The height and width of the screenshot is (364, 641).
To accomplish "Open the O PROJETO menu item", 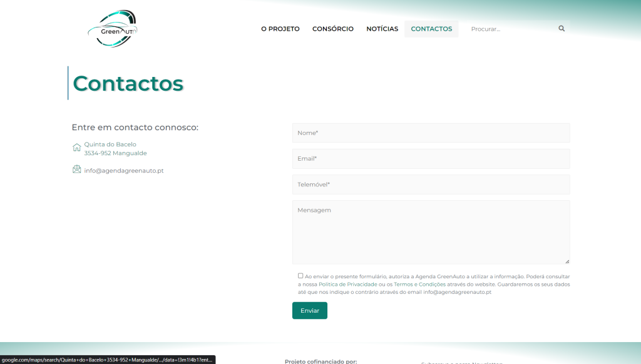I will click(x=280, y=29).
